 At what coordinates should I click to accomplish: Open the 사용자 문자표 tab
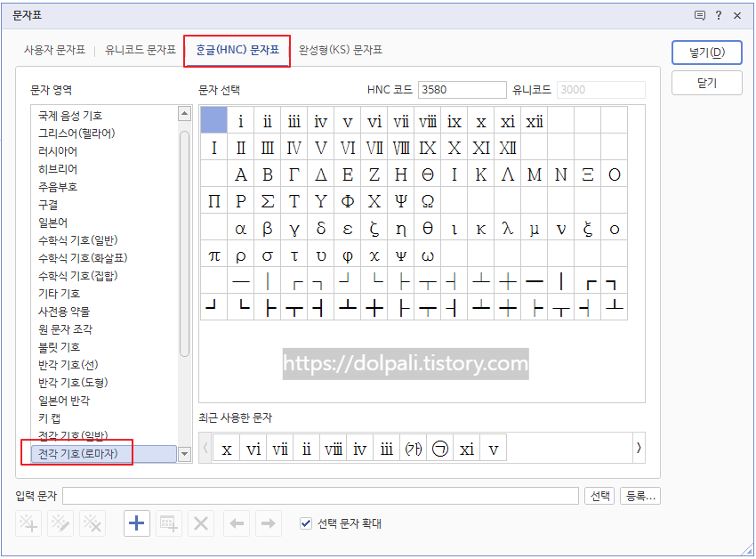click(54, 51)
